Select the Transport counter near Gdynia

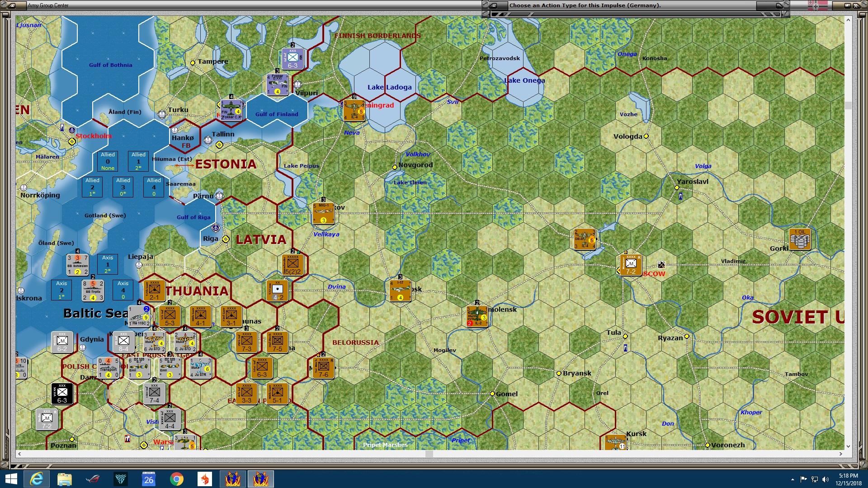coord(108,368)
